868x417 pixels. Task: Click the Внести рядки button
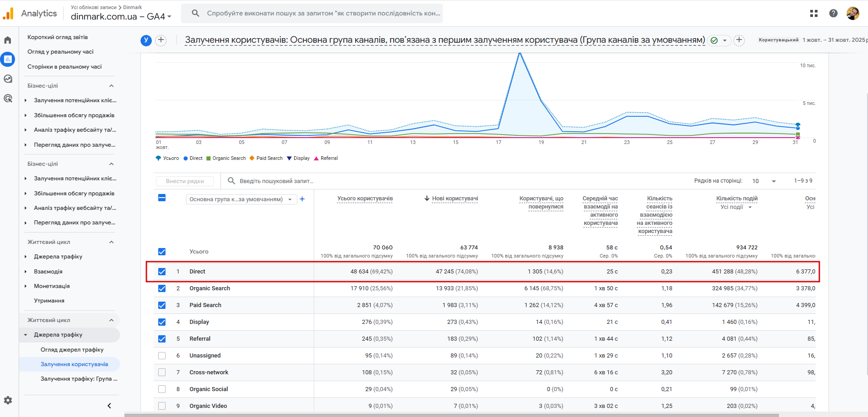pyautogui.click(x=185, y=181)
